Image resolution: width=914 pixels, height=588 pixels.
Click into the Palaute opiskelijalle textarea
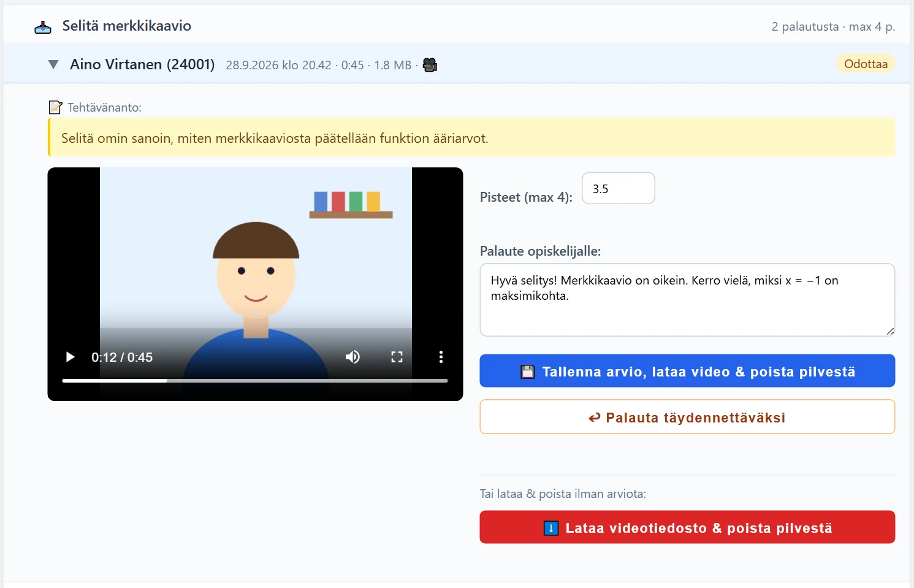[x=687, y=300]
